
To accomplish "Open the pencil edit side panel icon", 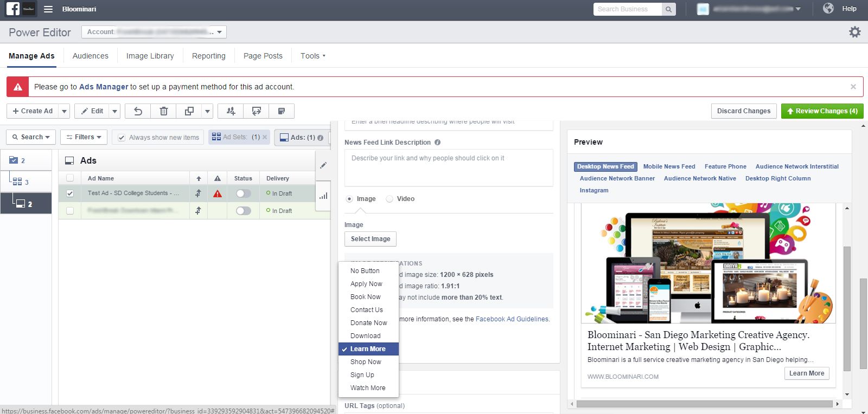I will pyautogui.click(x=323, y=165).
